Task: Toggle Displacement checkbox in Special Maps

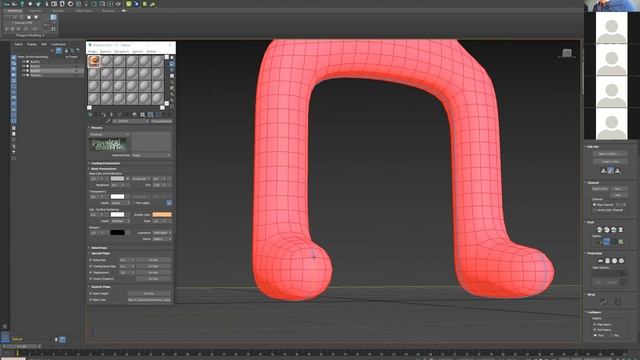Action: click(91, 272)
